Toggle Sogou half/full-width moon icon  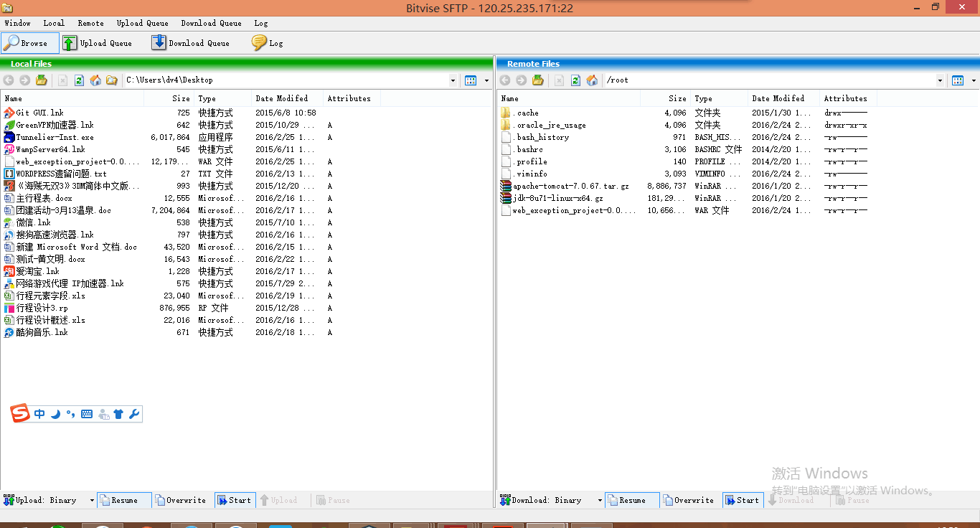click(55, 414)
